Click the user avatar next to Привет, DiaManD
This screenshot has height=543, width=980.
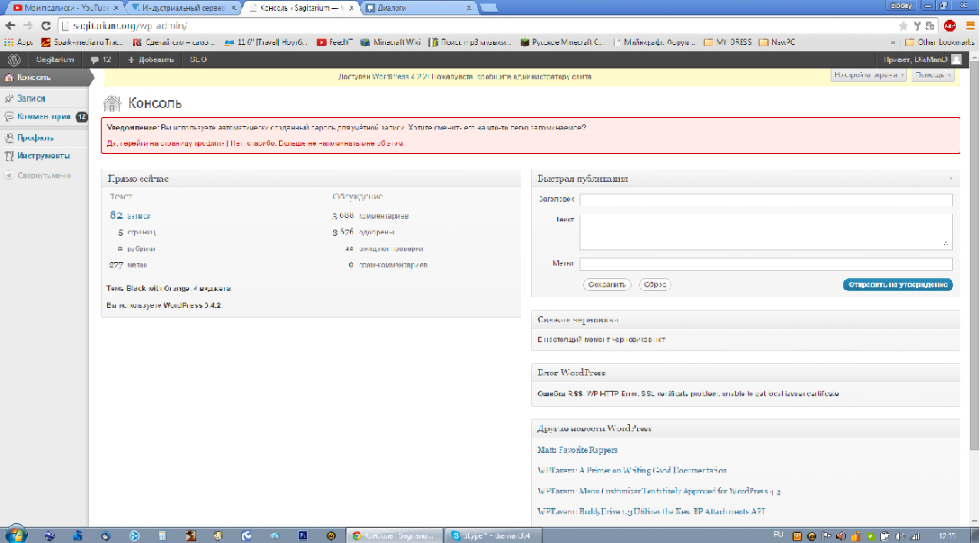tap(957, 59)
